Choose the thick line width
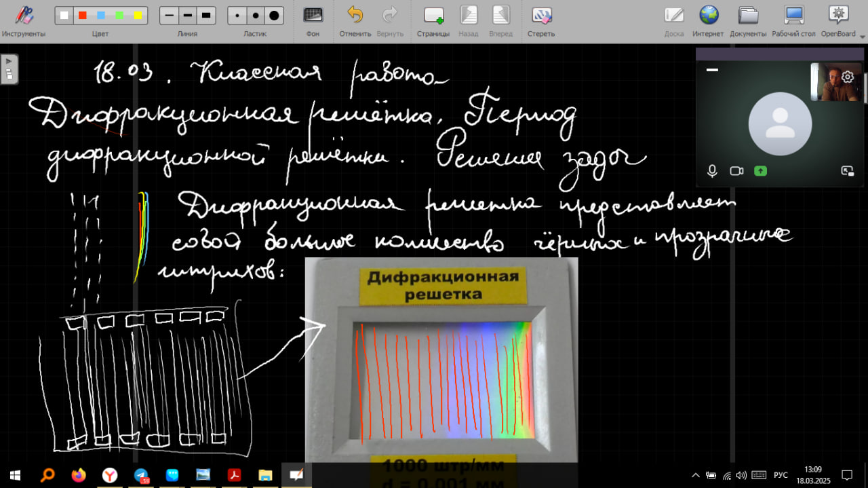 pyautogui.click(x=206, y=15)
